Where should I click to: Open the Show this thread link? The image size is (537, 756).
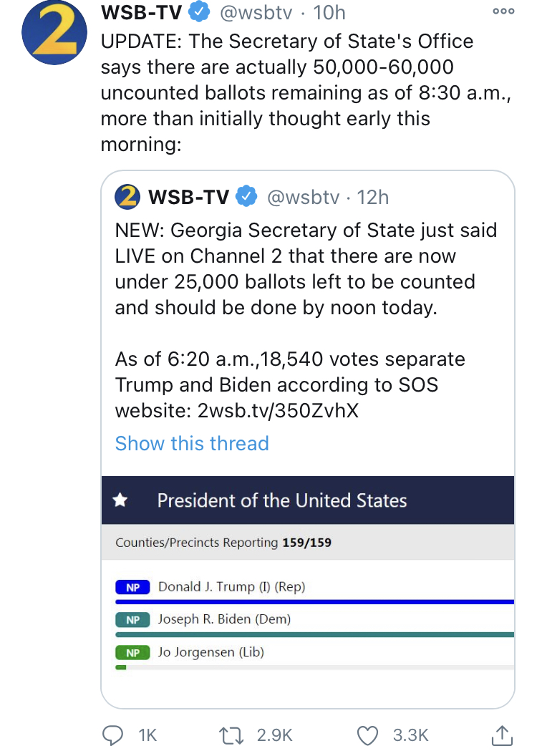pos(192,443)
